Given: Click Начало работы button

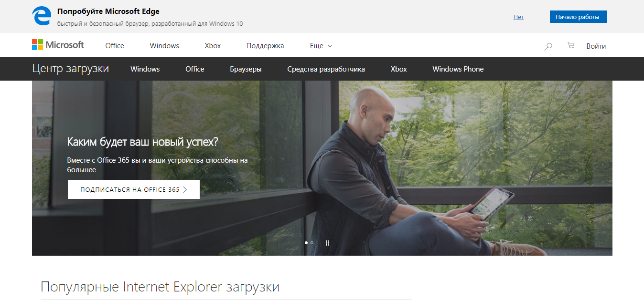Looking at the screenshot, I should (578, 16).
